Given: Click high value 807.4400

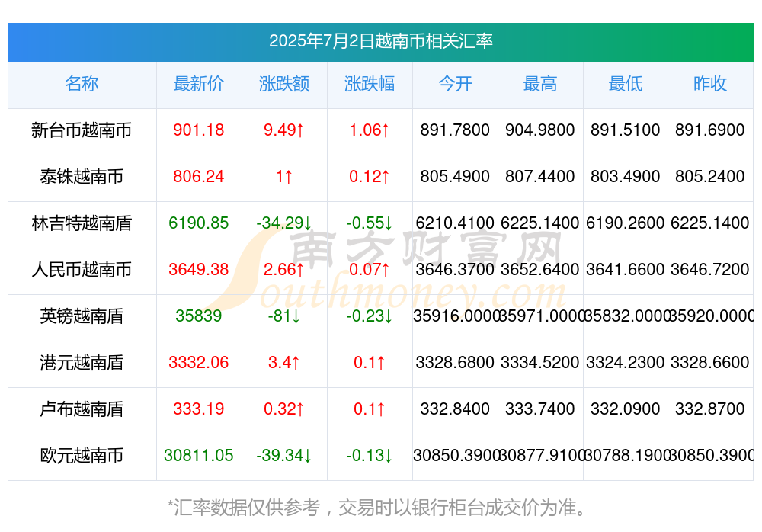Looking at the screenshot, I should click(540, 177).
